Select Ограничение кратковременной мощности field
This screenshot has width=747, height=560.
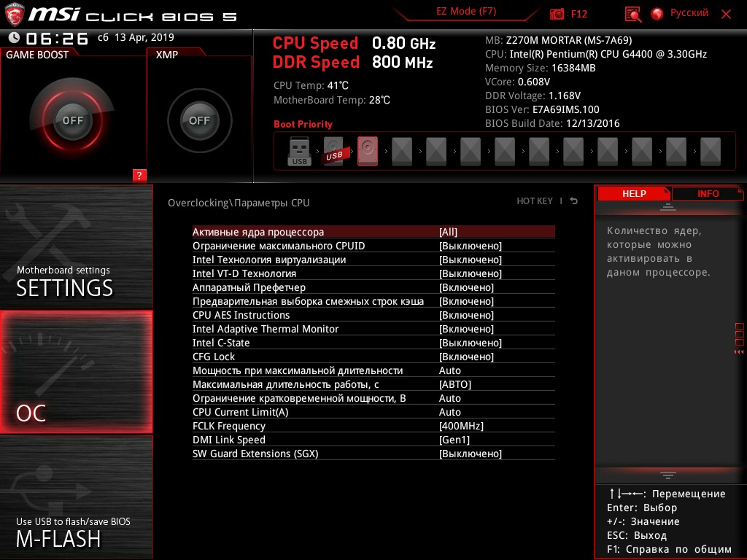373,397
